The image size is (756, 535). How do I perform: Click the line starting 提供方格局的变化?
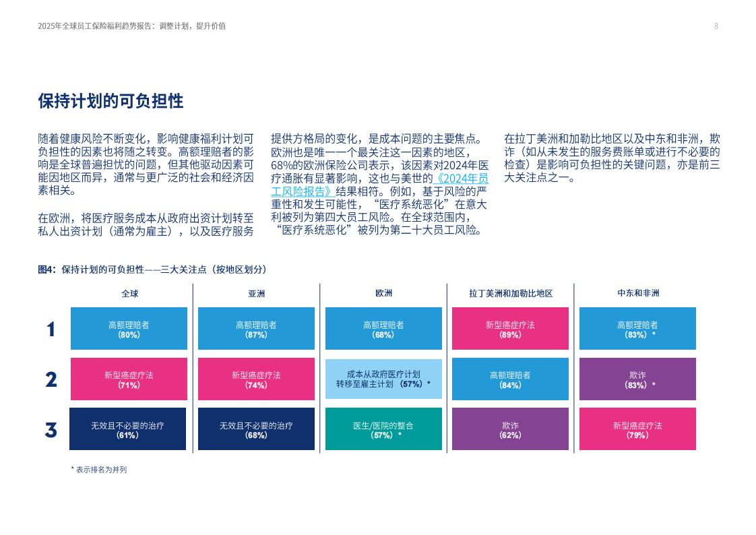tap(377, 139)
